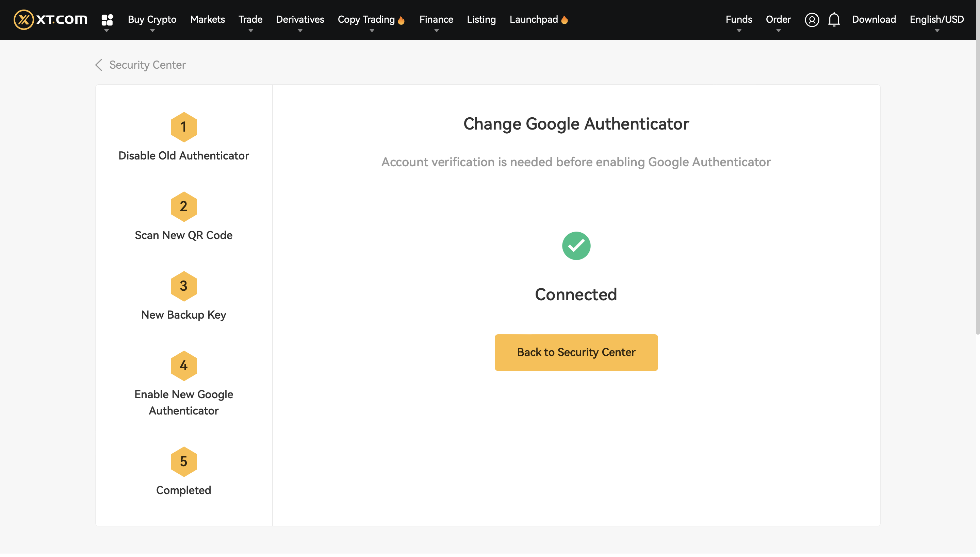The width and height of the screenshot is (980, 557).
Task: Click the notification bell icon
Action: tap(834, 19)
